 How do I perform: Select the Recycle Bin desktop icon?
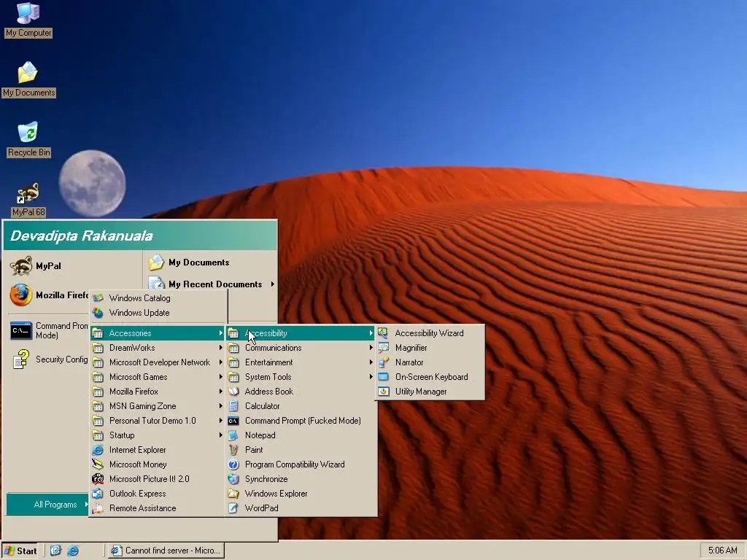click(28, 139)
